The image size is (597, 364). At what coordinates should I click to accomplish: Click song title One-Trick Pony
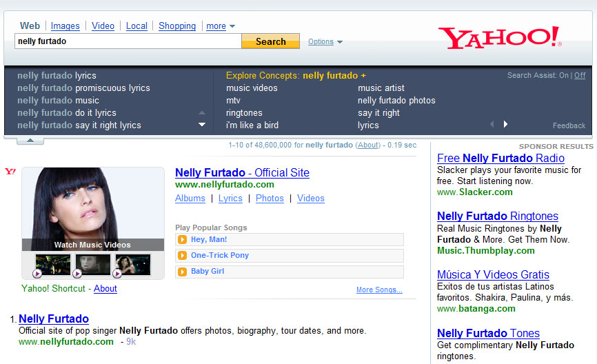pos(220,256)
